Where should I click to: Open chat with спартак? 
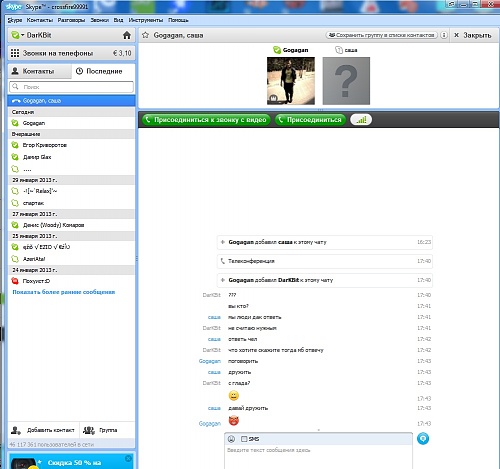71,203
